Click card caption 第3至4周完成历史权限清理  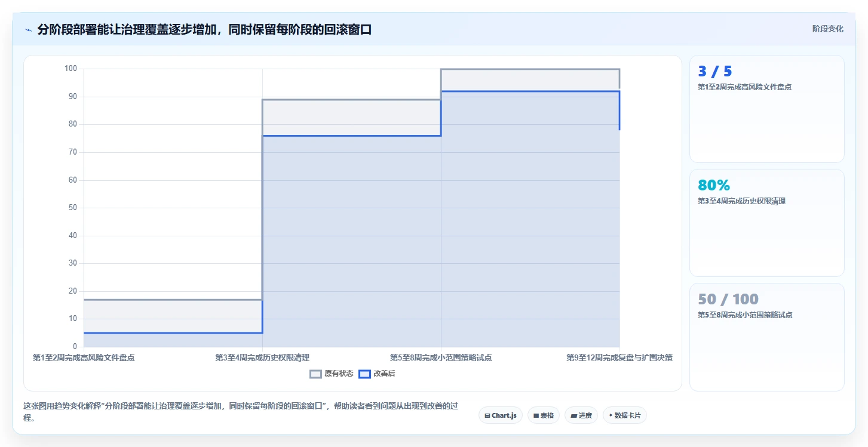tap(741, 201)
